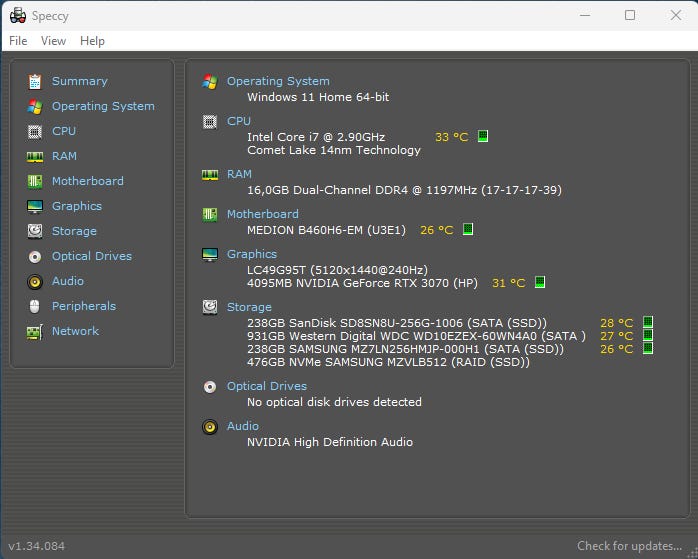Show Optical Drives from the sidebar
The width and height of the screenshot is (698, 559).
pos(92,256)
